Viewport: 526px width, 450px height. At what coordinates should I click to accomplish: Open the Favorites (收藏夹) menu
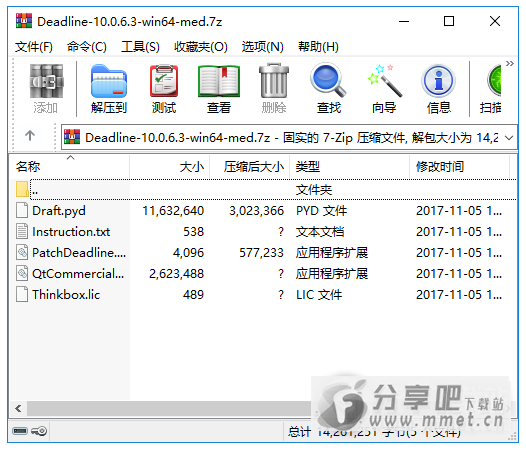(x=201, y=47)
